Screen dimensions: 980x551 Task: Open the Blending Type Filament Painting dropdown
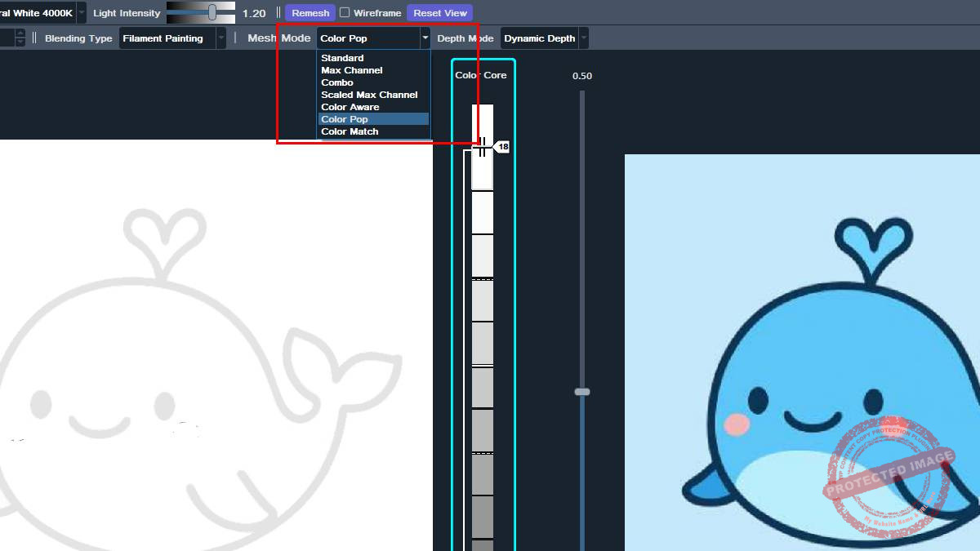point(172,38)
